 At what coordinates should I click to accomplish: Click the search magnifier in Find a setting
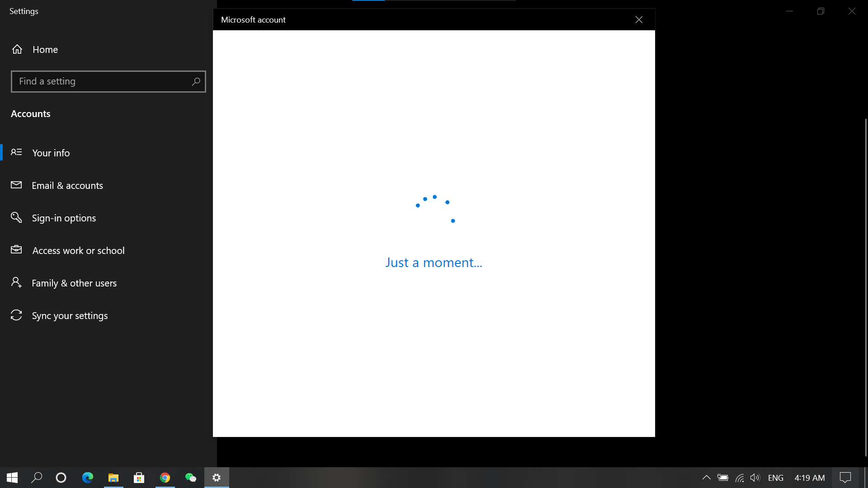point(196,81)
